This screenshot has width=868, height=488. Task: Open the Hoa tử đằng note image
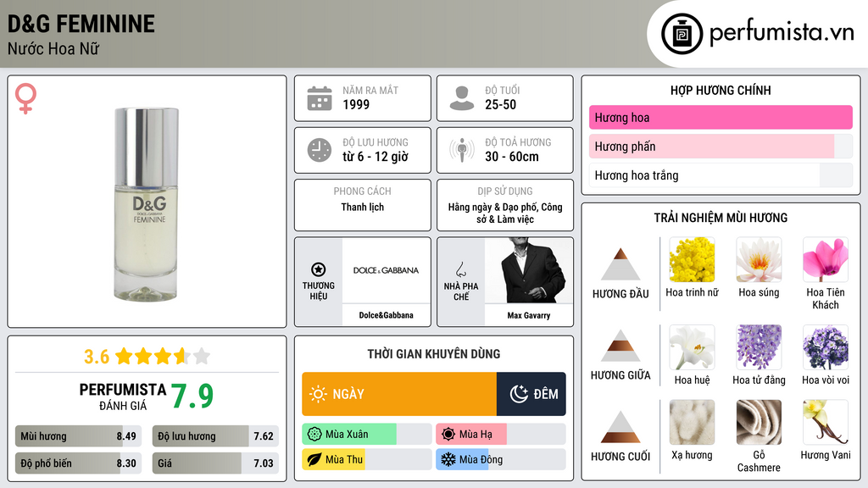759,347
